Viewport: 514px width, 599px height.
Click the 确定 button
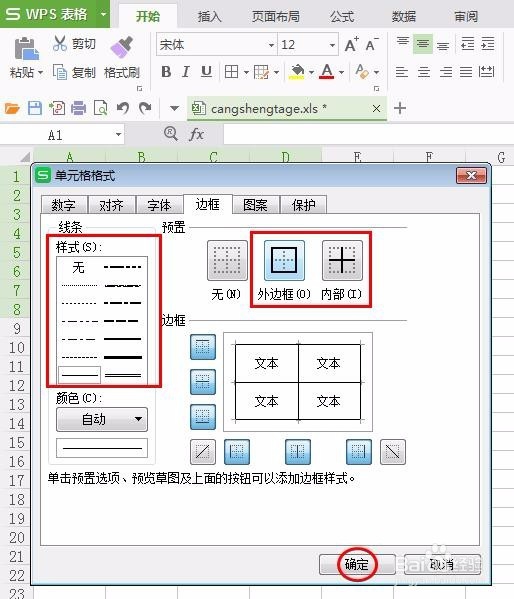coord(357,564)
